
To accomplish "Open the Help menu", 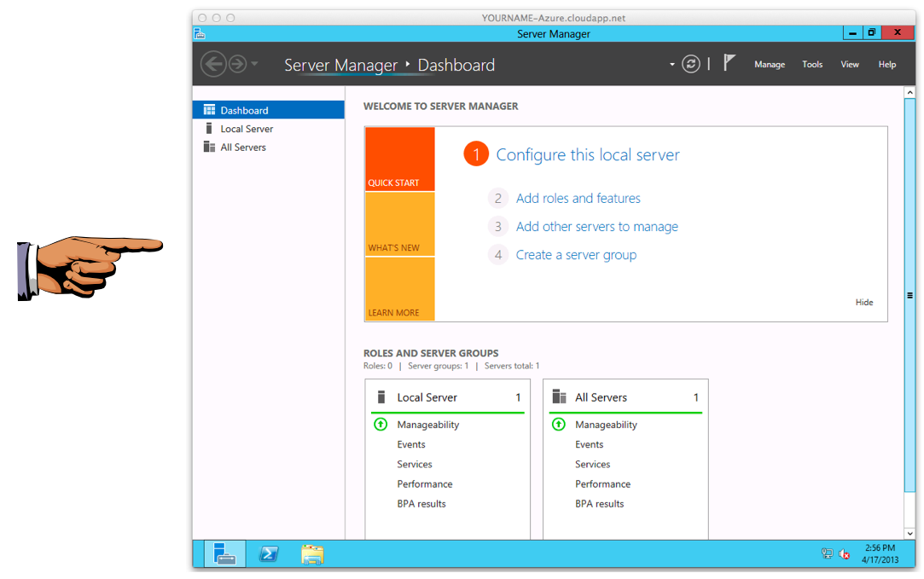I will (x=886, y=64).
